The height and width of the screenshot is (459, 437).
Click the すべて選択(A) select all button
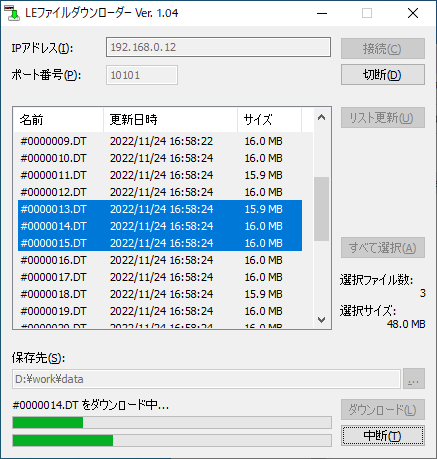click(383, 248)
